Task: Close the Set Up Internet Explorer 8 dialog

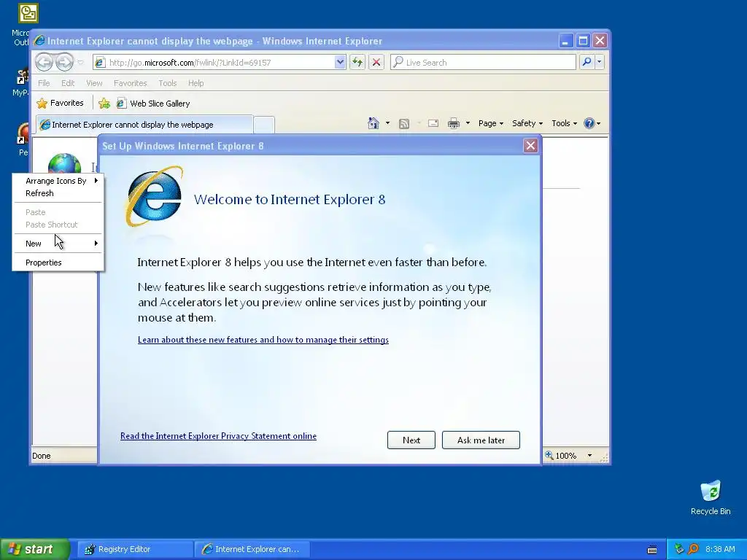Action: [530, 146]
